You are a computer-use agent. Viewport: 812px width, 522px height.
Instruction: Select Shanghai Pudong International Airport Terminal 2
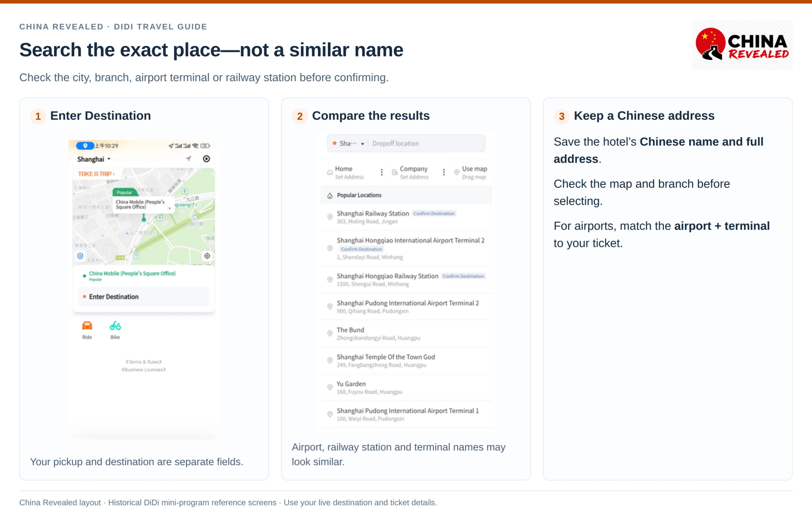click(406, 306)
